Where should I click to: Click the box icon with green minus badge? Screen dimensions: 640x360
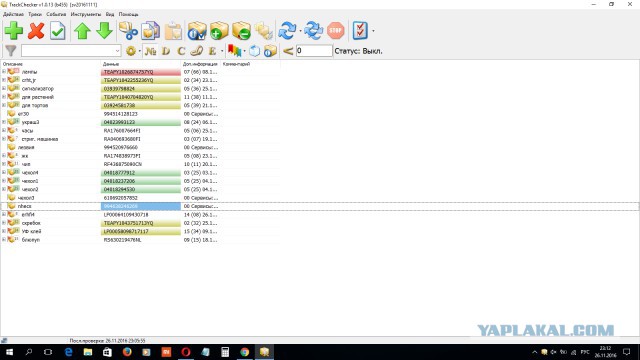(241, 31)
